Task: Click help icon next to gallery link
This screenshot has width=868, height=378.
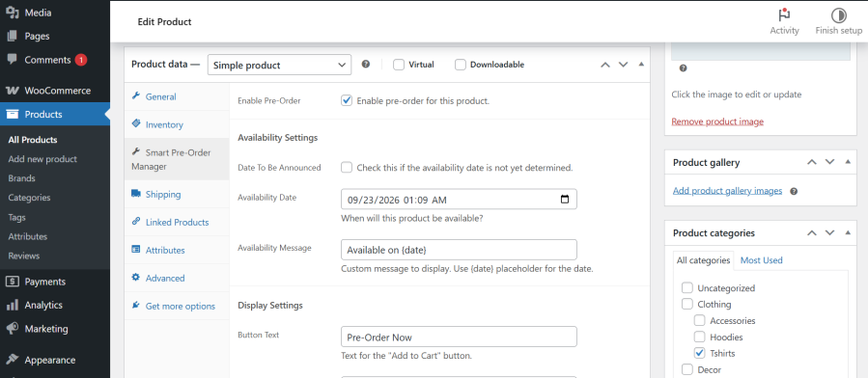Action: click(x=794, y=191)
